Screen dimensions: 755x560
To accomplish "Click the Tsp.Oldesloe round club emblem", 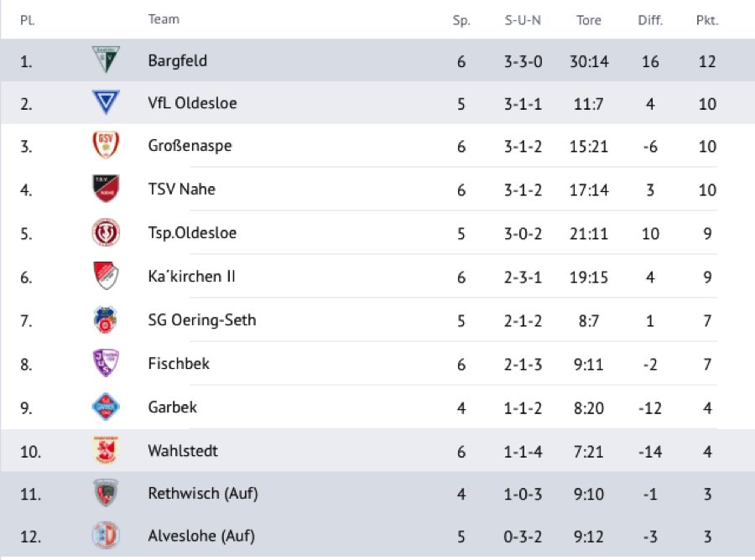I will [x=106, y=233].
